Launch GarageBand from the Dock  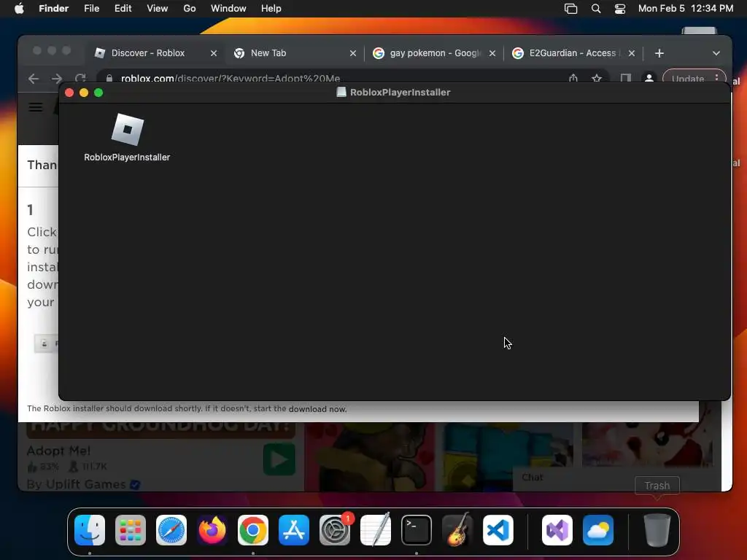457,530
